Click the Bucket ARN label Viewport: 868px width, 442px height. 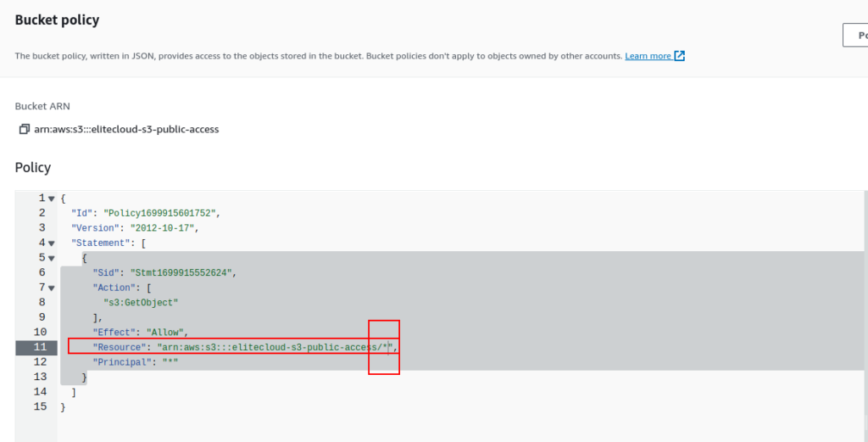pos(42,106)
